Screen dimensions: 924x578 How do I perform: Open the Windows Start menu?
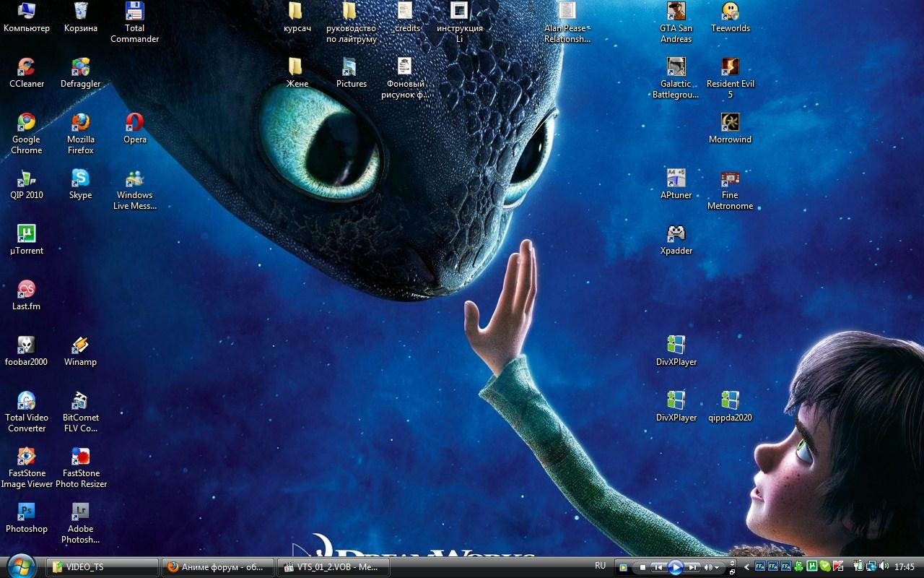tap(21, 566)
